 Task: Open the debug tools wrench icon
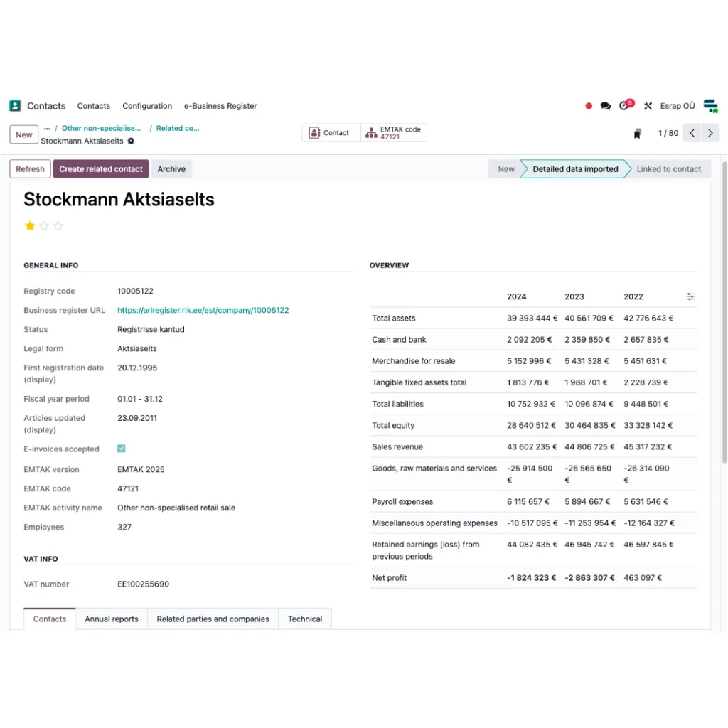coord(648,106)
